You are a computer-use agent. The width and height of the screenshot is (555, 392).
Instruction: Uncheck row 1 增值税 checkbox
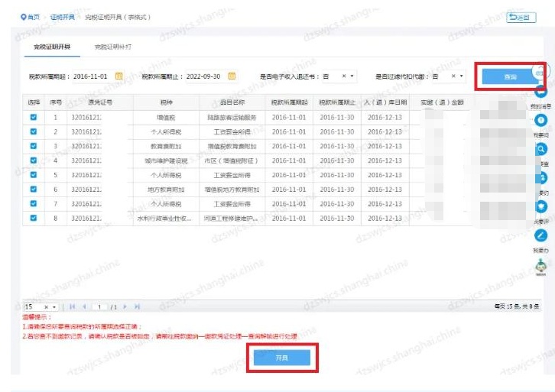[34, 117]
